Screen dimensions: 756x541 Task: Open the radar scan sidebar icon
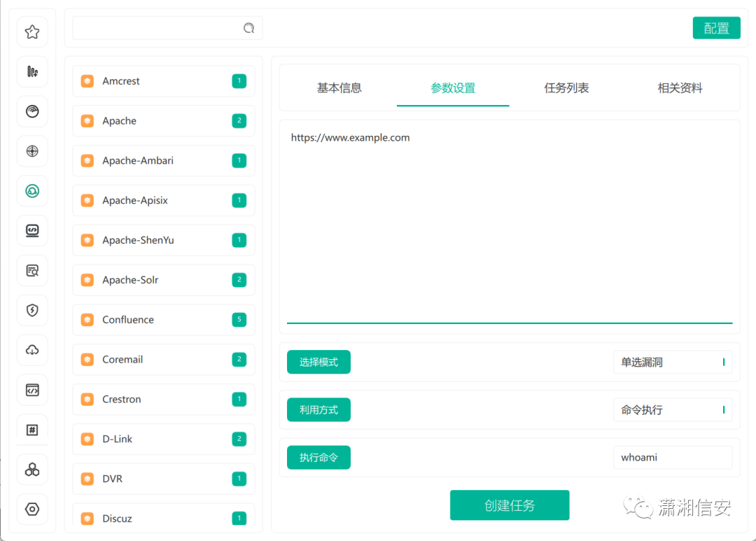pos(32,111)
